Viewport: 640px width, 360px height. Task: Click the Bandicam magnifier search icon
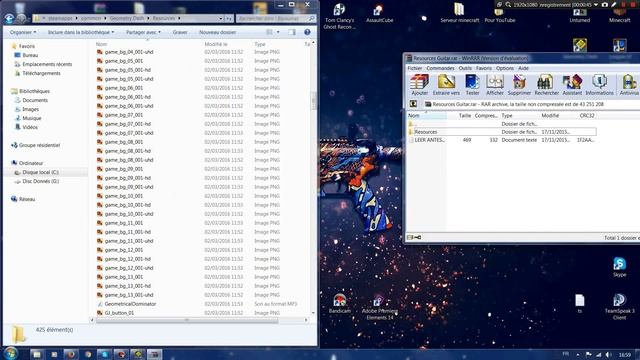pyautogui.click(x=508, y=4)
